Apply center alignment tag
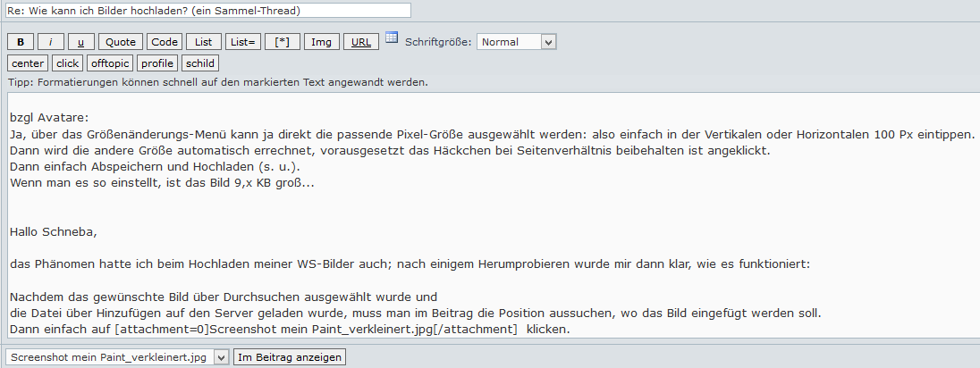 coord(28,63)
